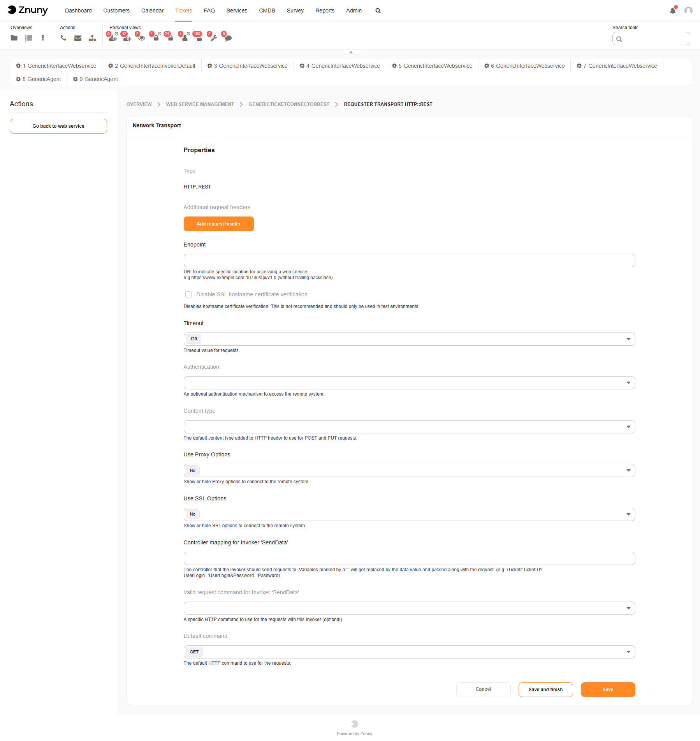
Task: Open the escalation view exclamation icon
Action: (42, 38)
